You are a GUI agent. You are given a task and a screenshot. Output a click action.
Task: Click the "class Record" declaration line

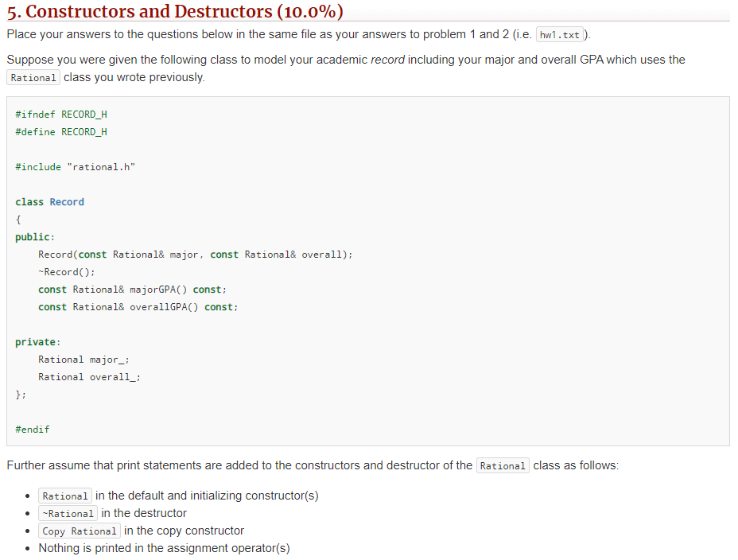pyautogui.click(x=50, y=202)
